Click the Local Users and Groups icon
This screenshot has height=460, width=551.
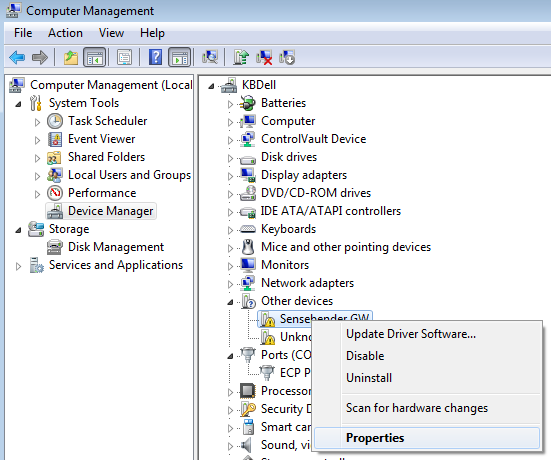coord(55,175)
